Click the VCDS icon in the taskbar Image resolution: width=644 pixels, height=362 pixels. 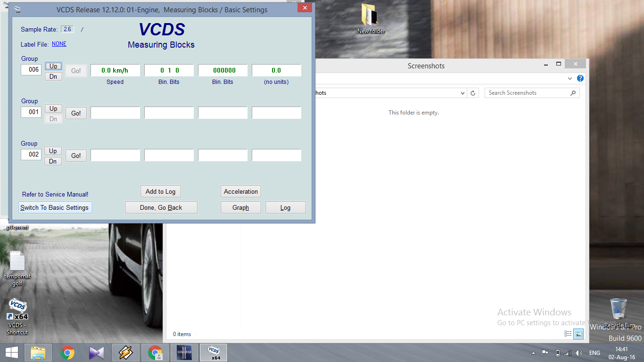pyautogui.click(x=214, y=353)
